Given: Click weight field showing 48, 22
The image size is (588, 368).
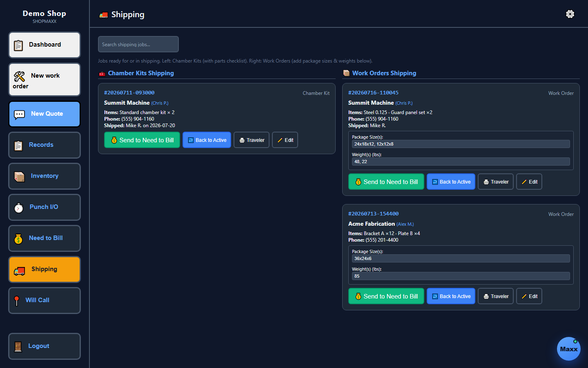Looking at the screenshot, I should [x=461, y=162].
